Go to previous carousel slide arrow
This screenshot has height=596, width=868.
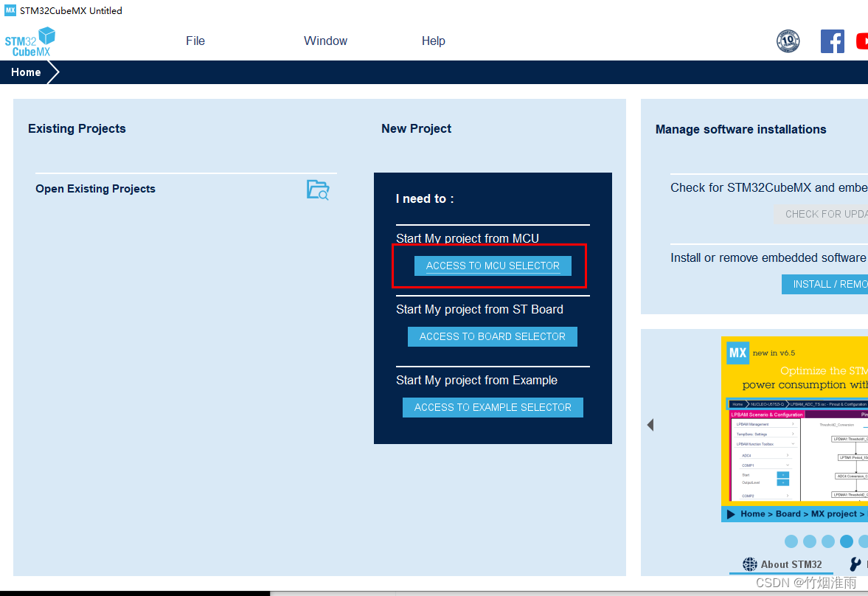coord(650,425)
